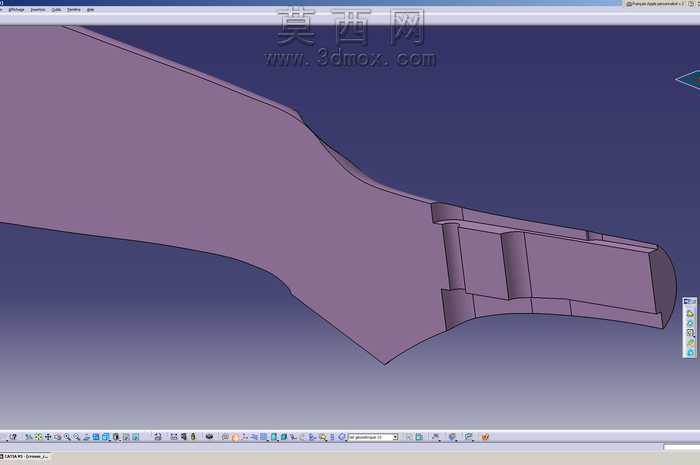Open the teal frame icon dropdown
The image size is (700, 465).
[x=469, y=437]
